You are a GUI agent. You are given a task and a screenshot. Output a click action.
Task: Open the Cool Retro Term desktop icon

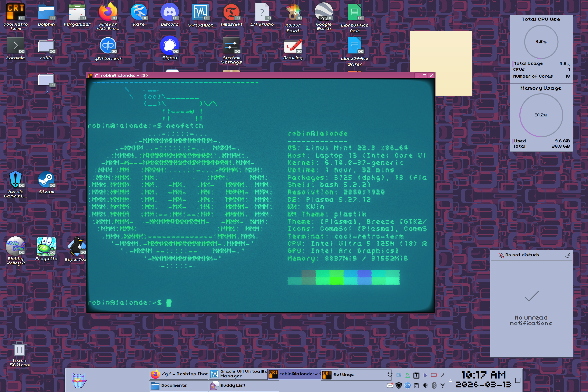(x=15, y=12)
